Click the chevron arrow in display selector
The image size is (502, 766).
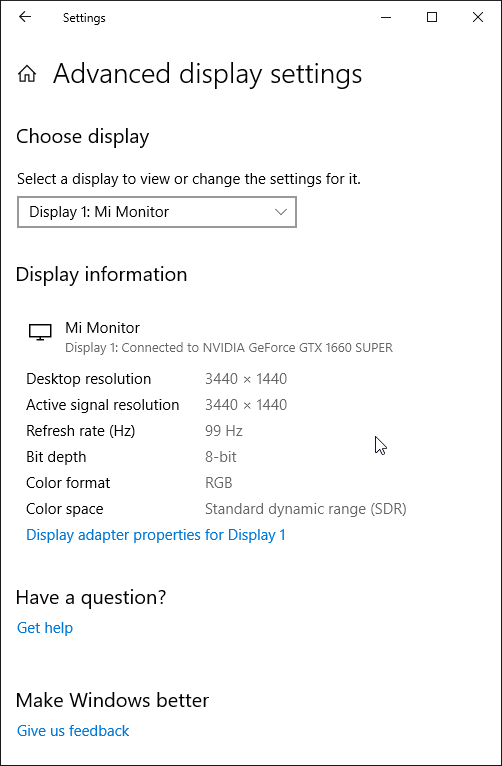281,212
